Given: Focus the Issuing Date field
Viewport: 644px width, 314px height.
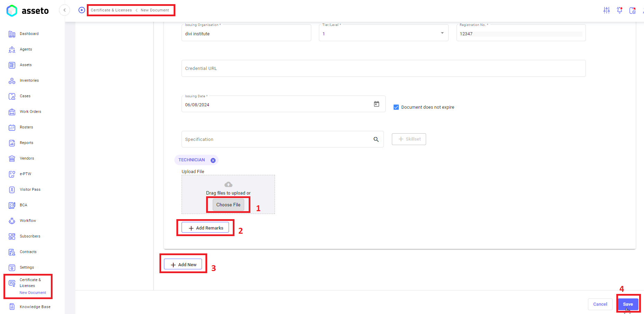Looking at the screenshot, I should [x=283, y=104].
